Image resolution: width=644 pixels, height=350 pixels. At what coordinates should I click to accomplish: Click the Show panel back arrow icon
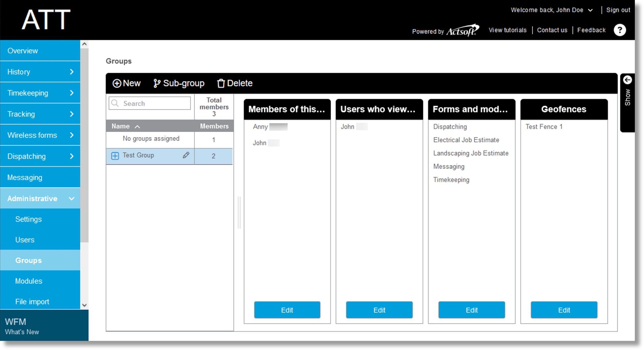coord(627,80)
